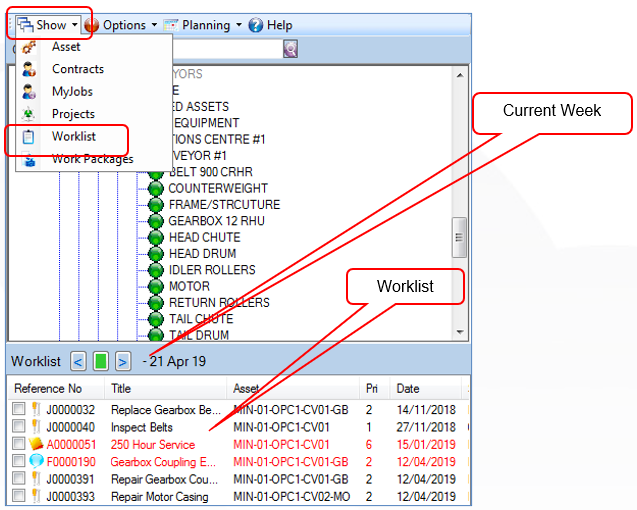Sort by Reference No column header
The height and width of the screenshot is (510, 637).
(x=56, y=388)
